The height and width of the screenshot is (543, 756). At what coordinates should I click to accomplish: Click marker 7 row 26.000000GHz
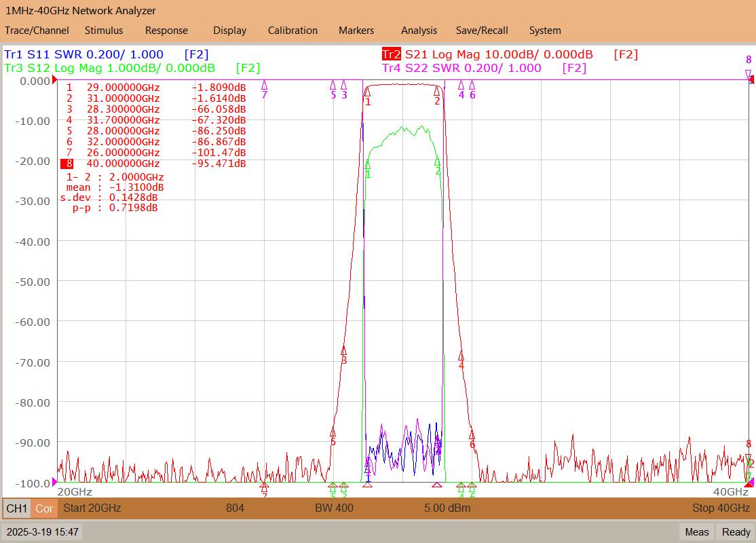pos(155,153)
